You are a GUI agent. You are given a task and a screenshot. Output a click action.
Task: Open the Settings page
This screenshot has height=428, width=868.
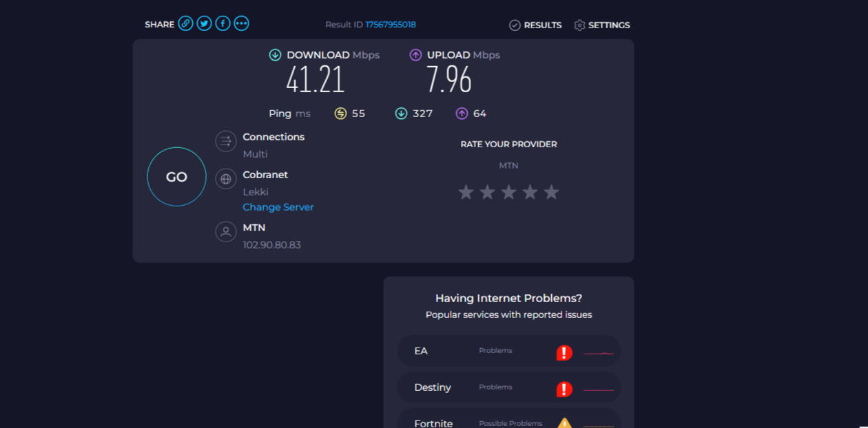601,25
